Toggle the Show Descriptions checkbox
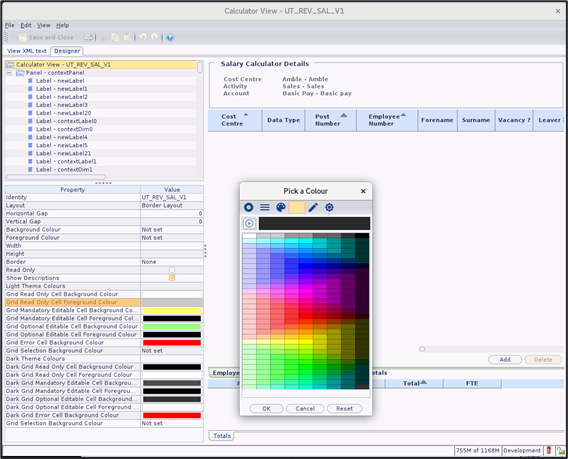This screenshot has width=568, height=459. (x=172, y=278)
